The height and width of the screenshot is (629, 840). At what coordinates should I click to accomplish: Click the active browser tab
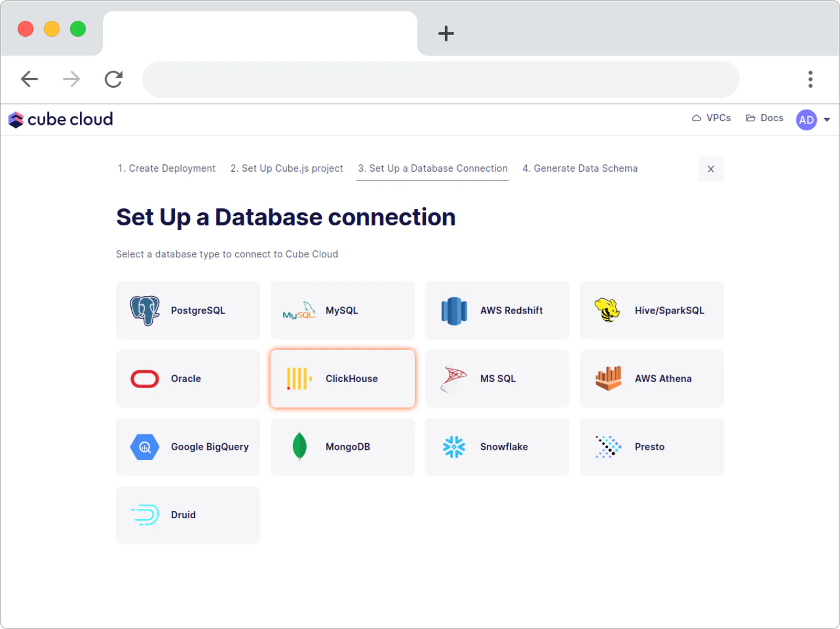click(x=260, y=34)
